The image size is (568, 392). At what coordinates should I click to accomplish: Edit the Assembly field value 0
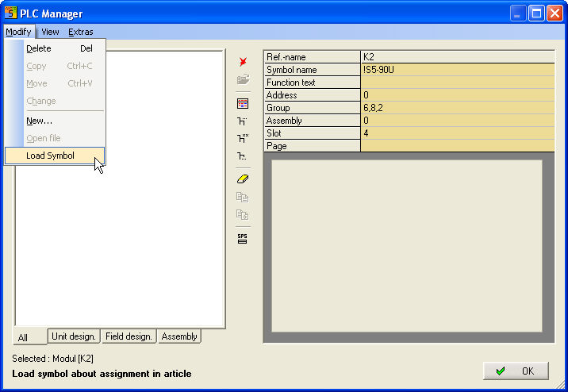point(458,121)
